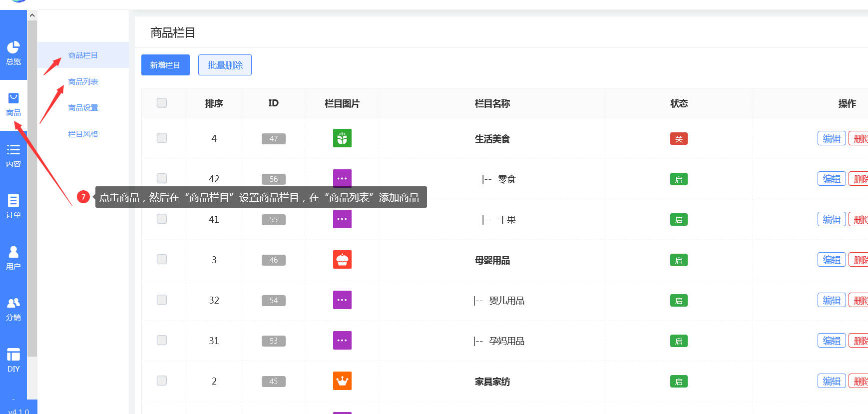Check the select-all checkbox in table header

point(162,103)
